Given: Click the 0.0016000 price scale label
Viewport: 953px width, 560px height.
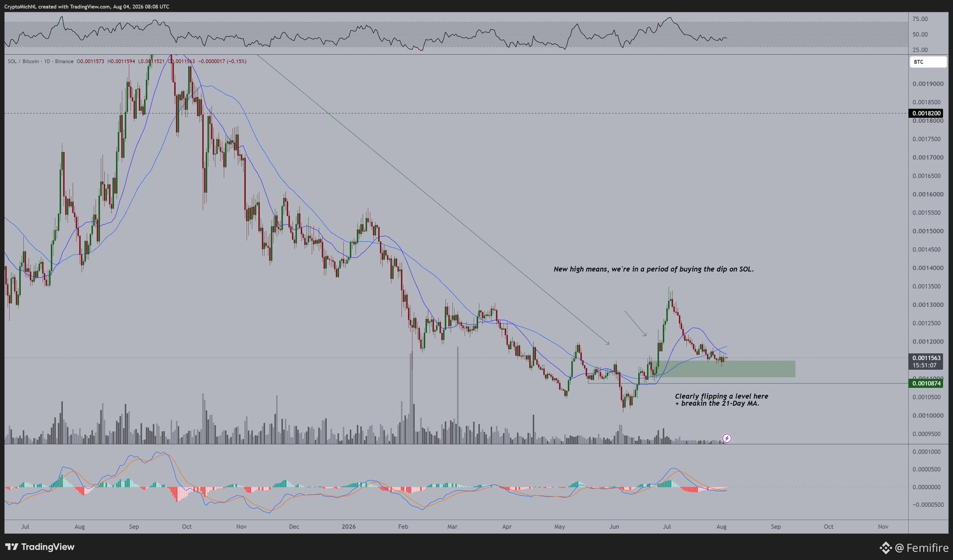Looking at the screenshot, I should [928, 194].
